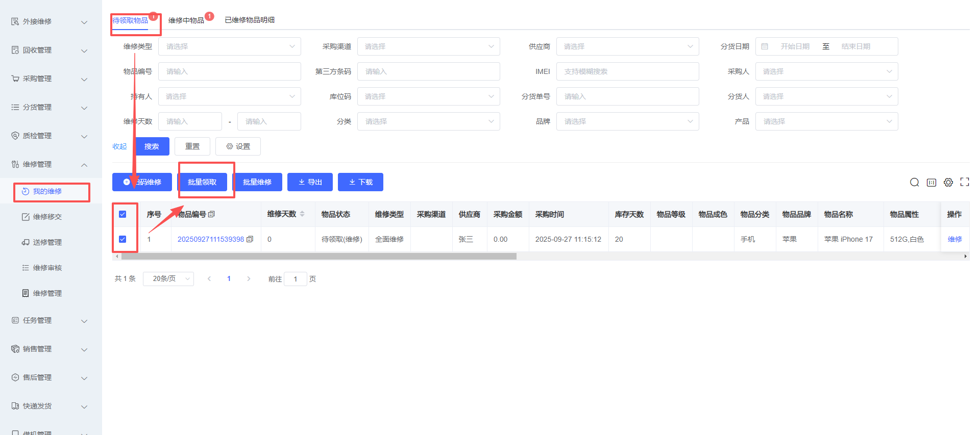Uncheck the first row checkbox
The width and height of the screenshot is (980, 435).
click(x=122, y=239)
